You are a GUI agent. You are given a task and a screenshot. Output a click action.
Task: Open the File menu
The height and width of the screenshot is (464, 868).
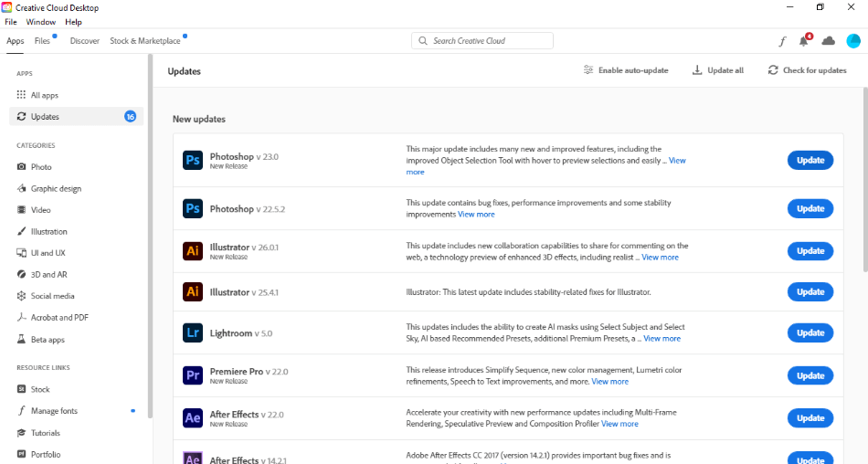click(11, 22)
